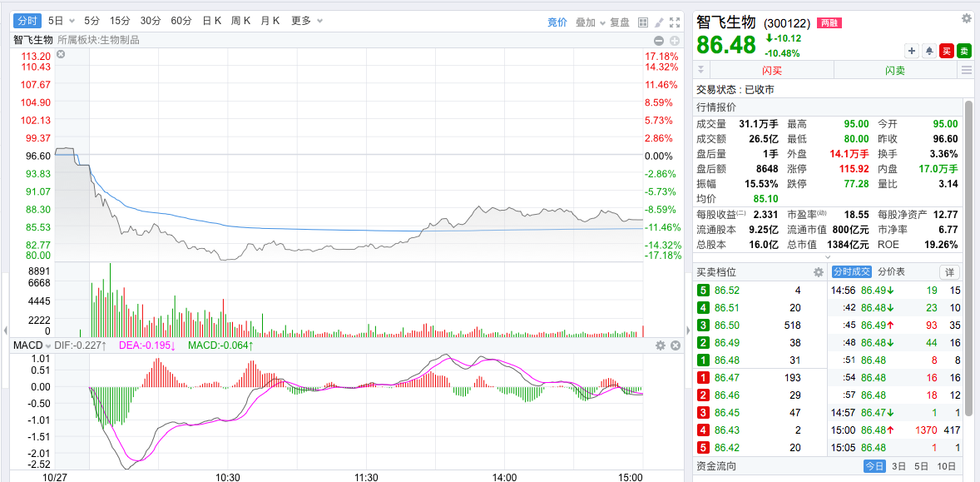Click sector label 所属板块:生物制品

point(98,40)
